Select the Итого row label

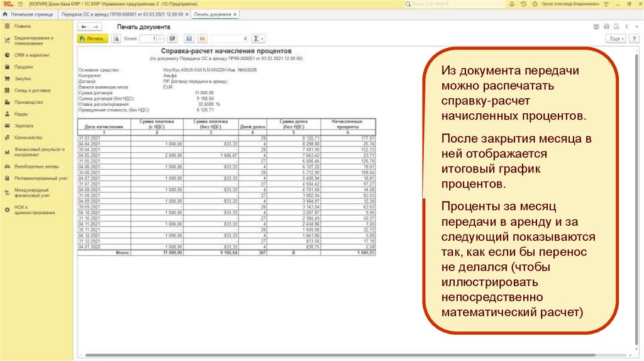pyautogui.click(x=123, y=253)
